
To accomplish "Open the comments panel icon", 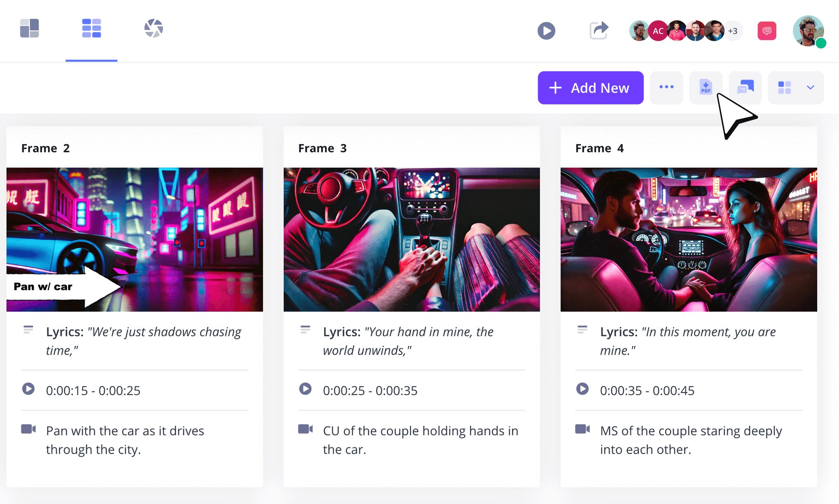I will click(745, 88).
